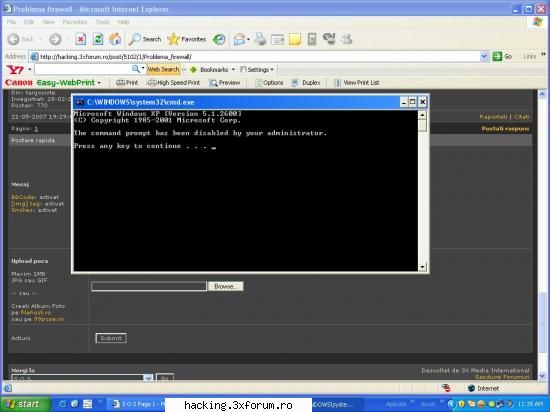Viewport: 550px width, 412px height.
Task: Open Canon print Preview
Action: pos(225,83)
